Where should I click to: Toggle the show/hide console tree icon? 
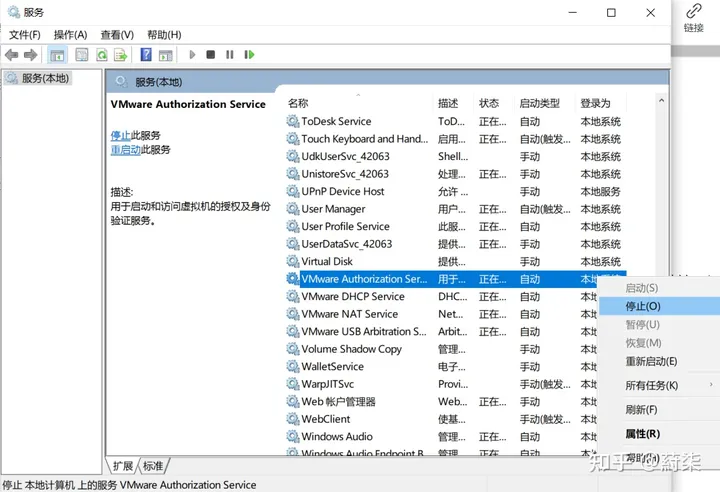(x=57, y=55)
